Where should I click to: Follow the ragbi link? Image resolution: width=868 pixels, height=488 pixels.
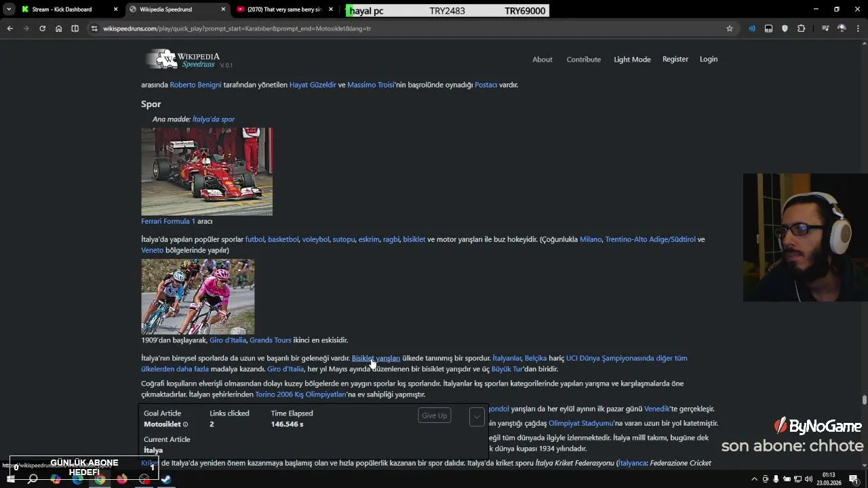(391, 239)
